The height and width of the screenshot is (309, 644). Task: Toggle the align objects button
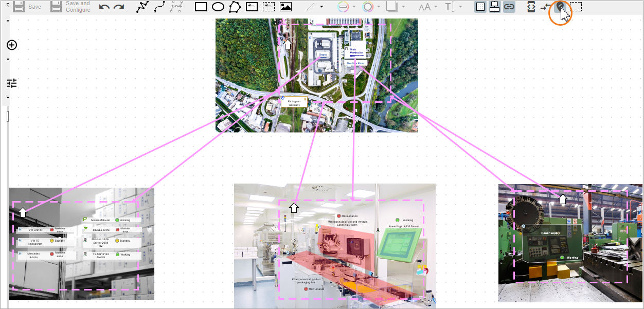494,7
